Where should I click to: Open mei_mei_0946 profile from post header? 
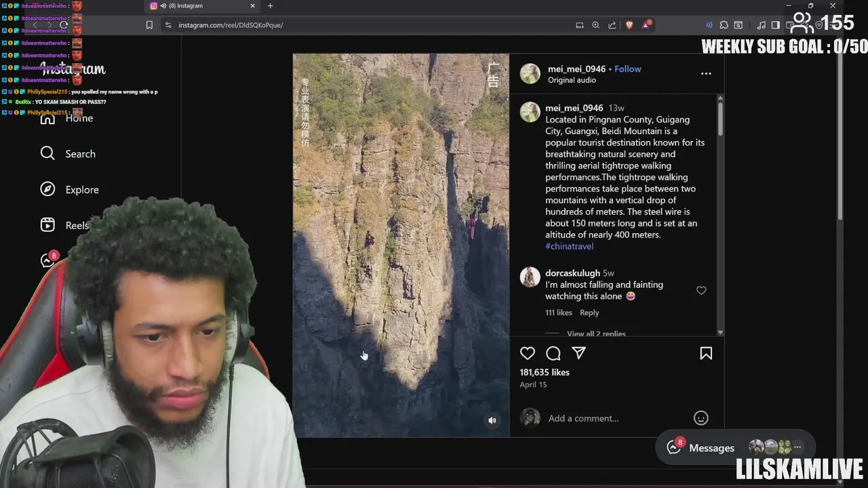tap(576, 68)
